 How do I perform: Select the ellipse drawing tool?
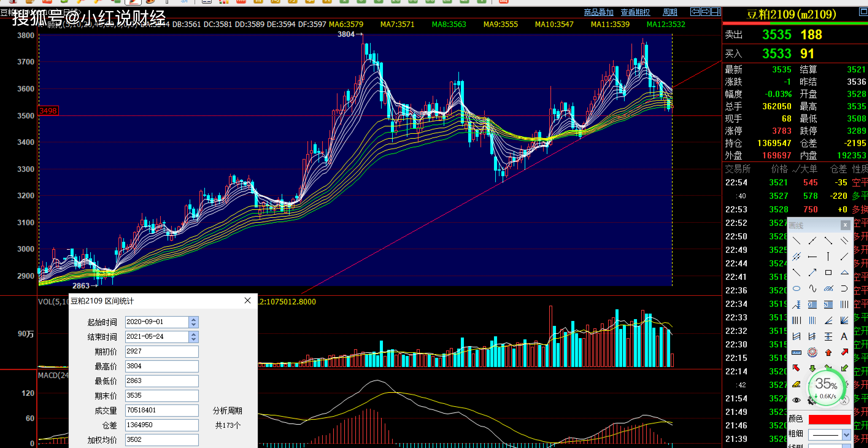coord(796,288)
